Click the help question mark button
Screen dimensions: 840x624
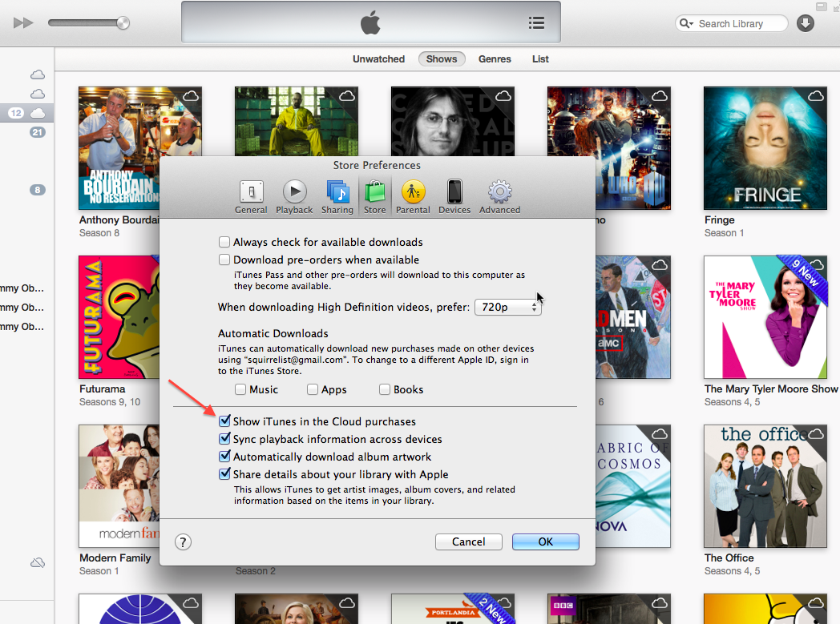click(x=184, y=542)
